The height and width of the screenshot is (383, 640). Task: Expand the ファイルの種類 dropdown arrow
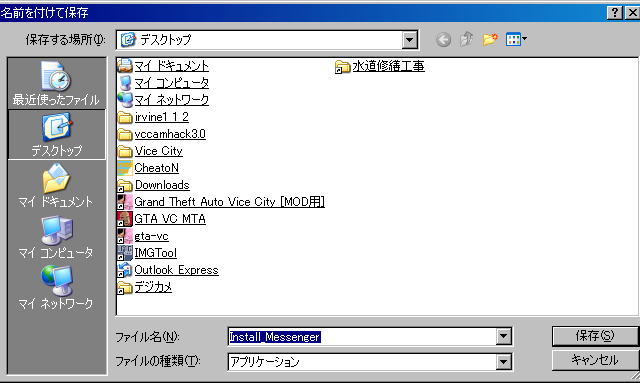click(x=504, y=361)
